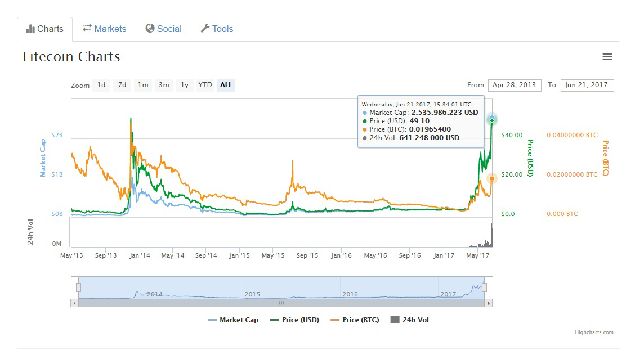Click the globe icon beside Social

coord(150,28)
